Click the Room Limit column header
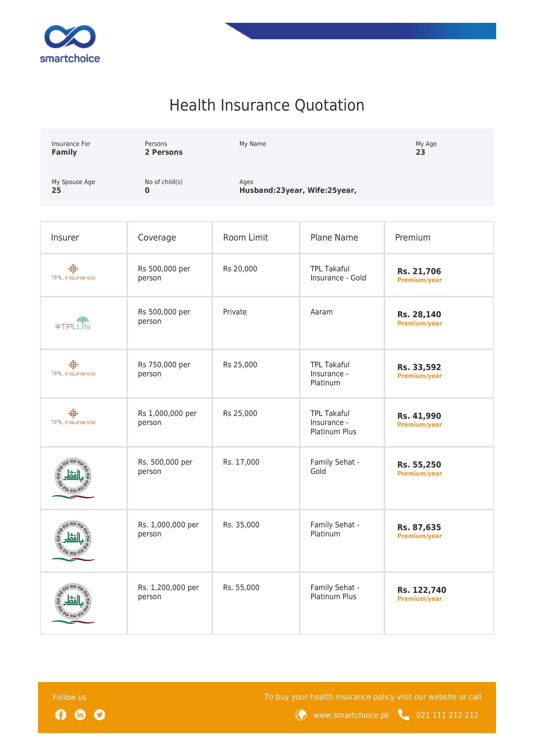 click(246, 237)
